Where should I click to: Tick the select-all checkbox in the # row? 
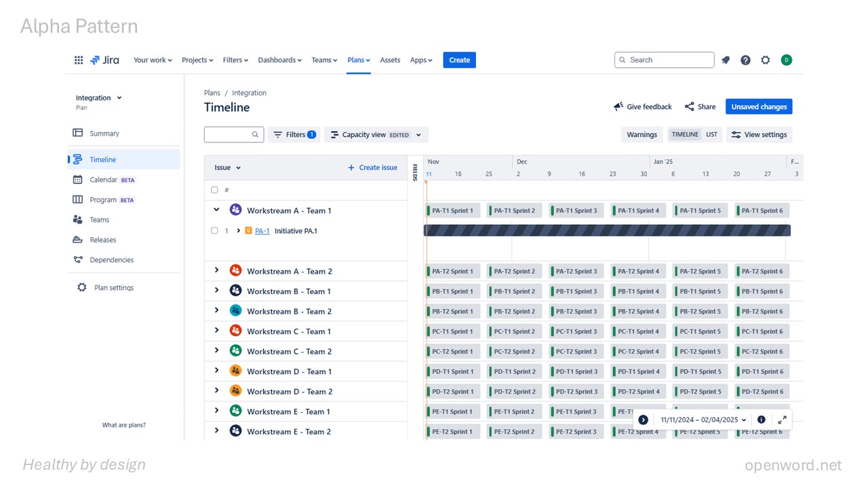[x=214, y=190]
